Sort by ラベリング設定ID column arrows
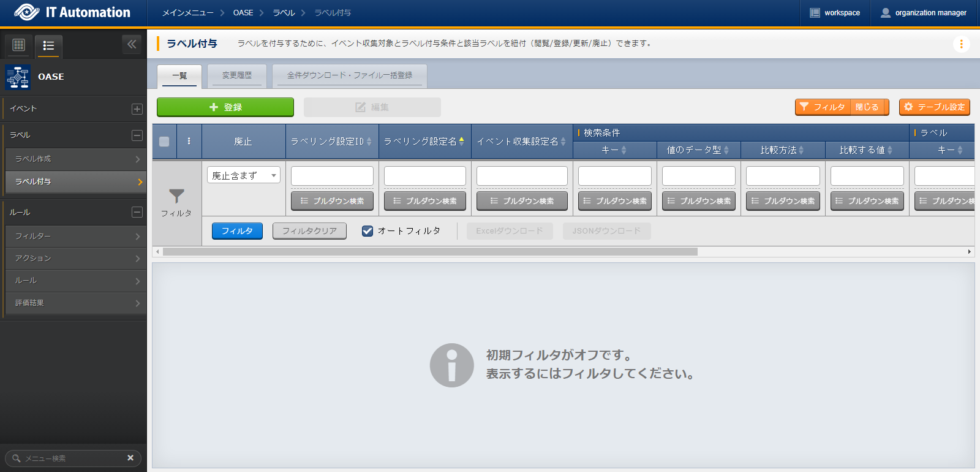Viewport: 980px width, 472px height. 369,142
